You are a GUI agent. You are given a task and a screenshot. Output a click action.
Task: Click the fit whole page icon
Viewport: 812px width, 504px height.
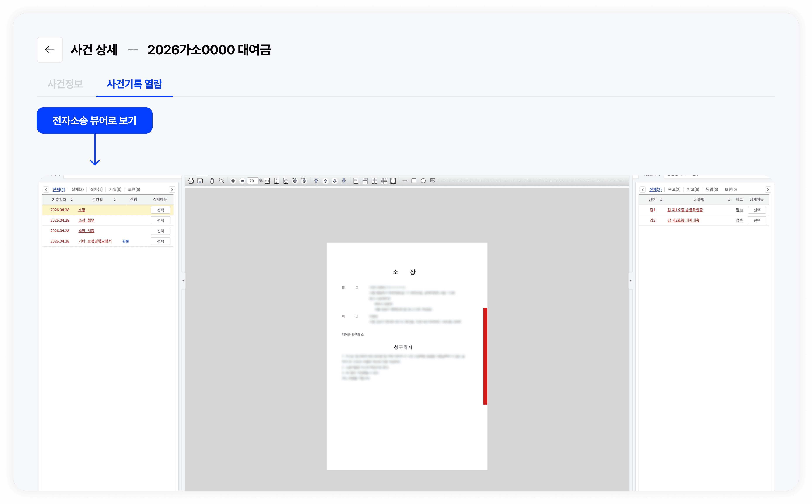[x=286, y=181]
